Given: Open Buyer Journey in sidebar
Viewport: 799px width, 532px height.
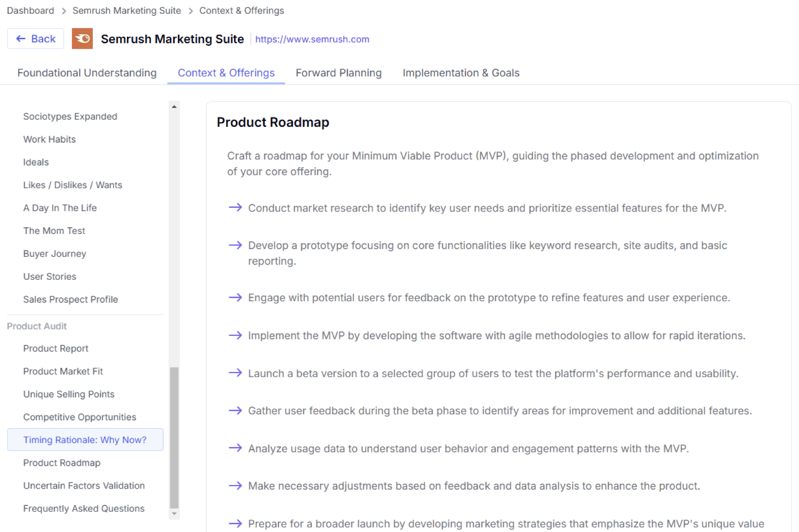Looking at the screenshot, I should pyautogui.click(x=55, y=254).
